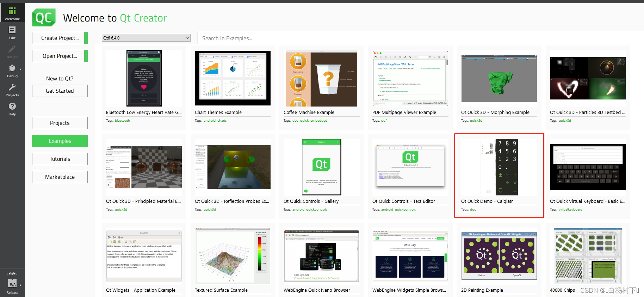Switch to the Projects tab
644x297 pixels.
60,123
